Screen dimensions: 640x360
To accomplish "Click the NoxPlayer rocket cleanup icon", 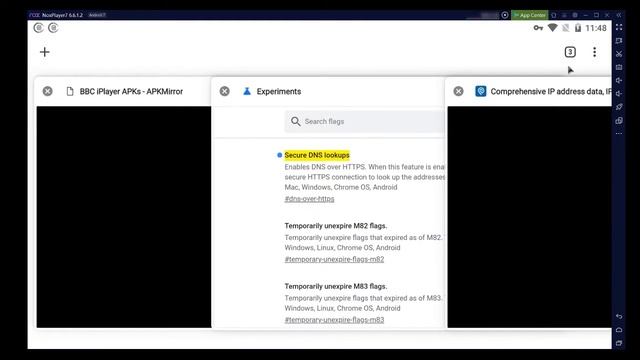I will 619,107.
